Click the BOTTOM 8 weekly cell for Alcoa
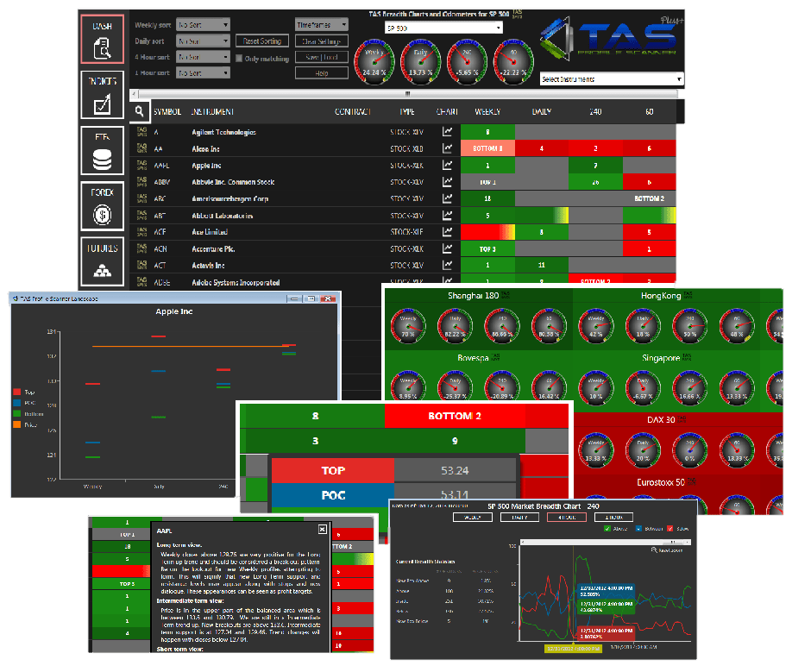The height and width of the screenshot is (672, 792). [487, 148]
